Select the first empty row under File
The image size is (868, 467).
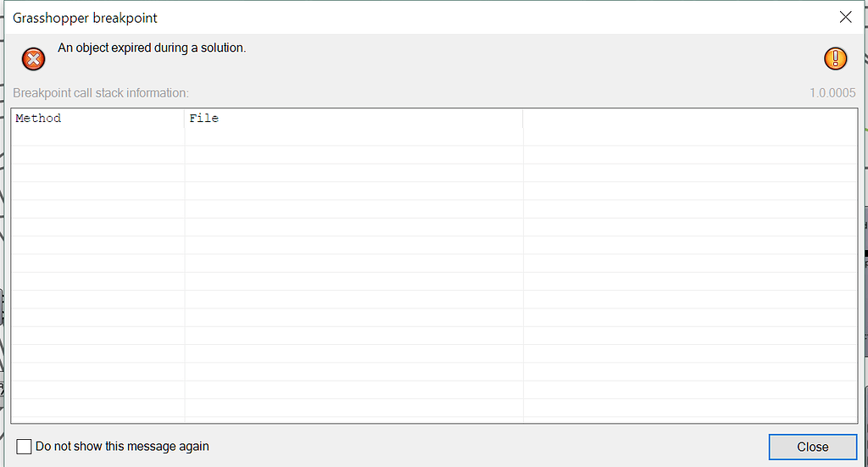click(353, 136)
